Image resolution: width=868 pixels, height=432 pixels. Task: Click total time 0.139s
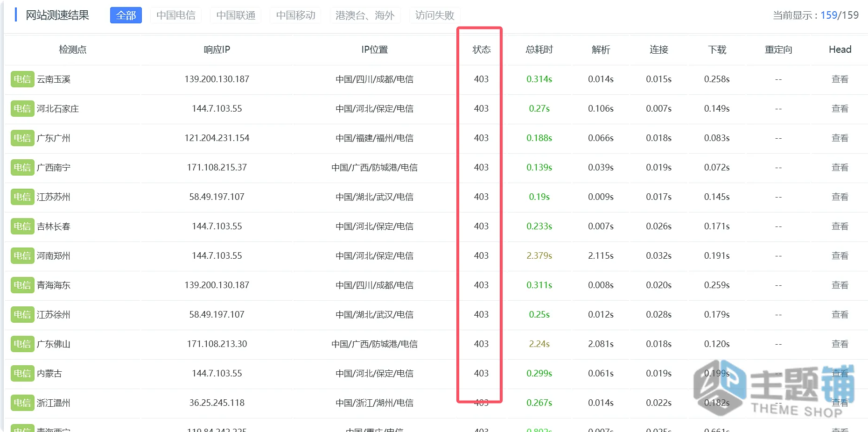click(x=539, y=168)
